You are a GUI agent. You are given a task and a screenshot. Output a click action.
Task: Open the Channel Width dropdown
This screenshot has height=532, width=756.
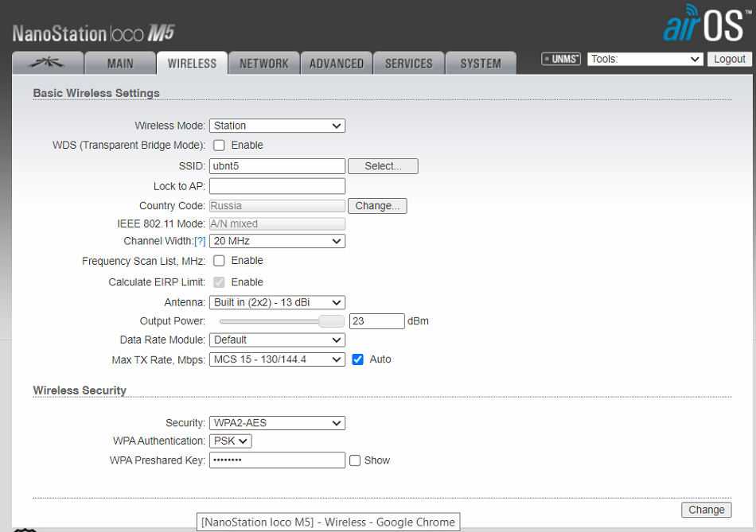pos(277,241)
